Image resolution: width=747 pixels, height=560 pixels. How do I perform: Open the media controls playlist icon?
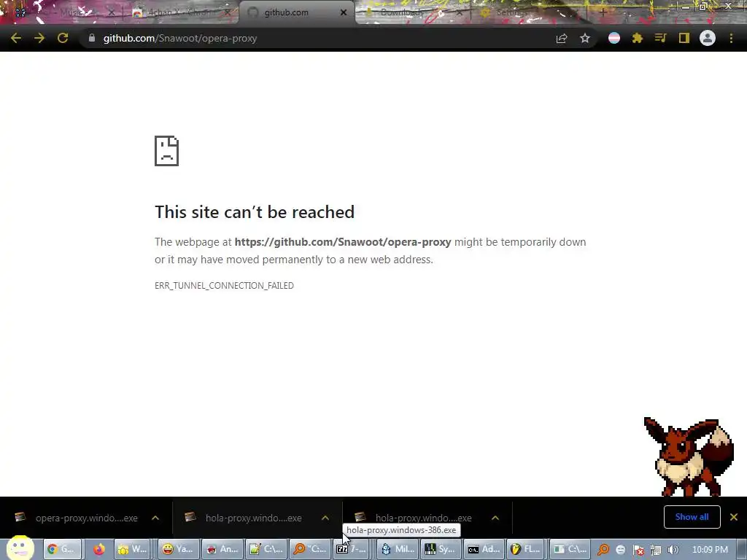coord(661,38)
